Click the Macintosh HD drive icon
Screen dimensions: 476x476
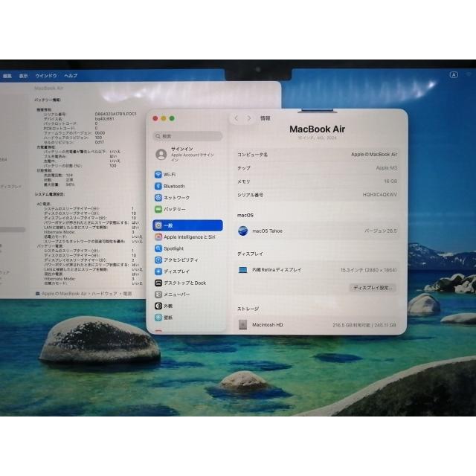(242, 325)
